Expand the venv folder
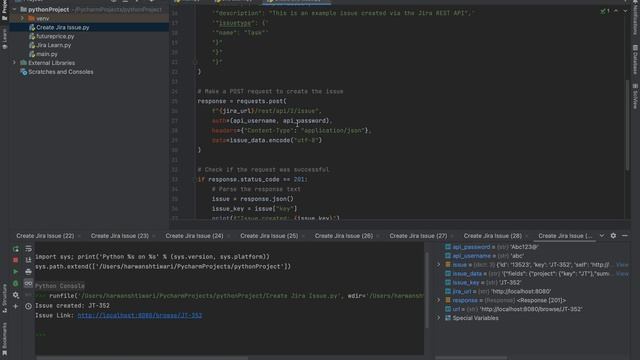 [x=22, y=18]
